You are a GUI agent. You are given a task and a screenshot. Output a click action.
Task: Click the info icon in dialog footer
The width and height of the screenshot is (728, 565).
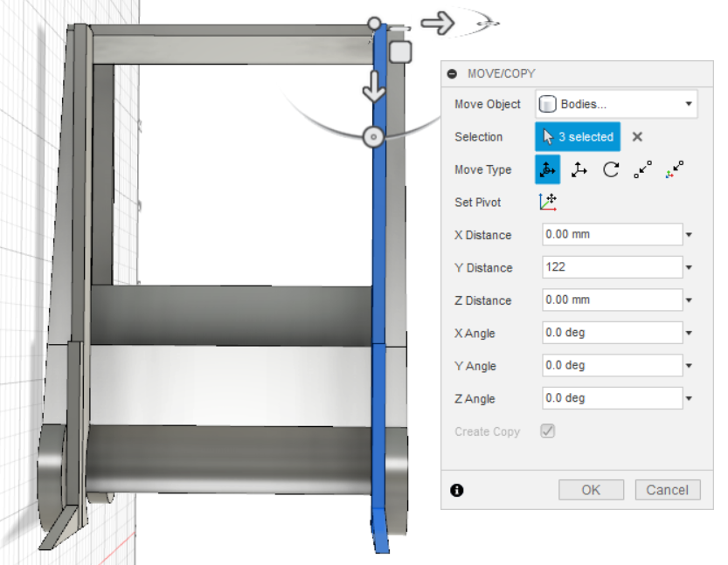click(x=457, y=490)
